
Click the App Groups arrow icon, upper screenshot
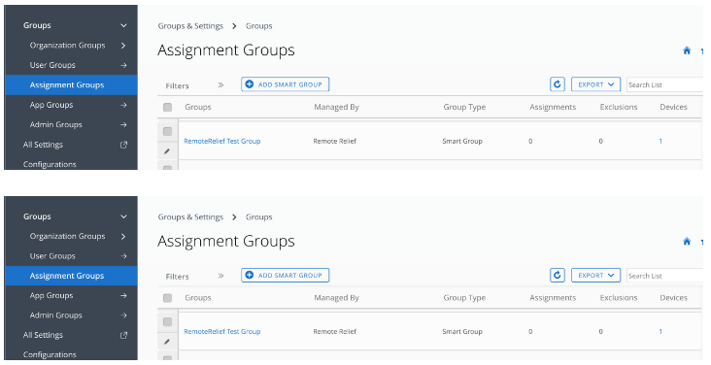[123, 105]
